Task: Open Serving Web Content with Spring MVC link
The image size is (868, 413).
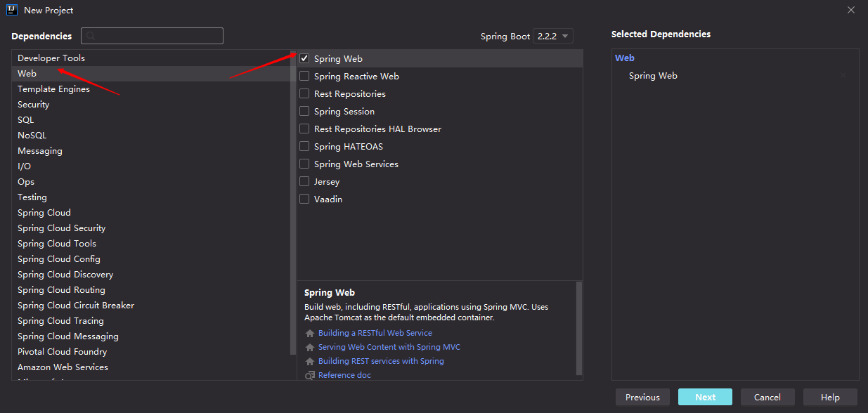Action: pyautogui.click(x=389, y=347)
